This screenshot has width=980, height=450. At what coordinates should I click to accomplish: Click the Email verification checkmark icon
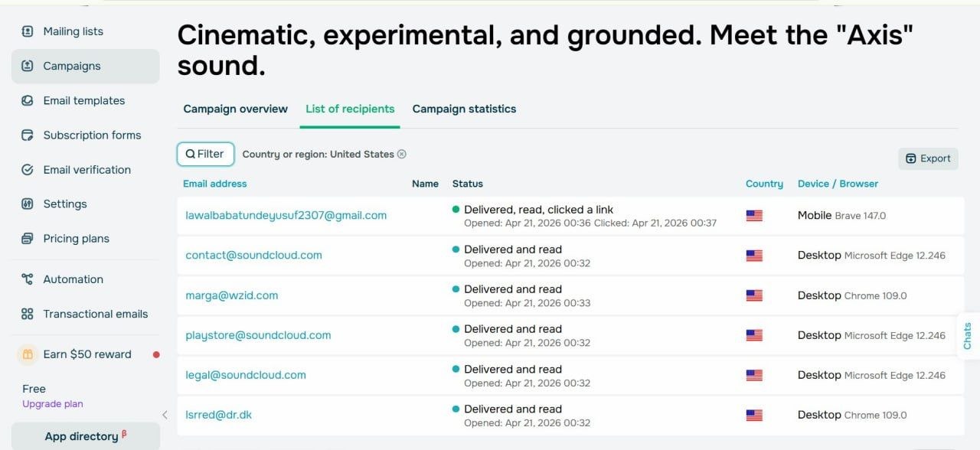coord(28,169)
